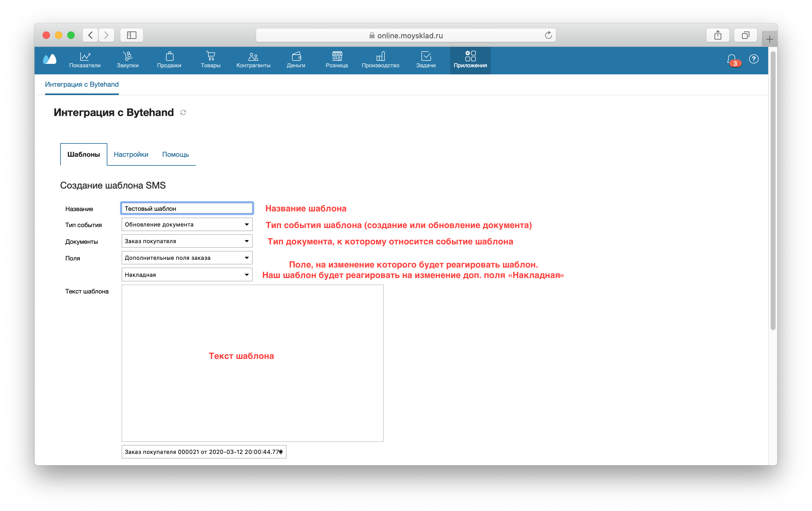Screen dimensions: 812x511
Task: Open the Заказ покупателя 000021 dropdown
Action: 204,452
